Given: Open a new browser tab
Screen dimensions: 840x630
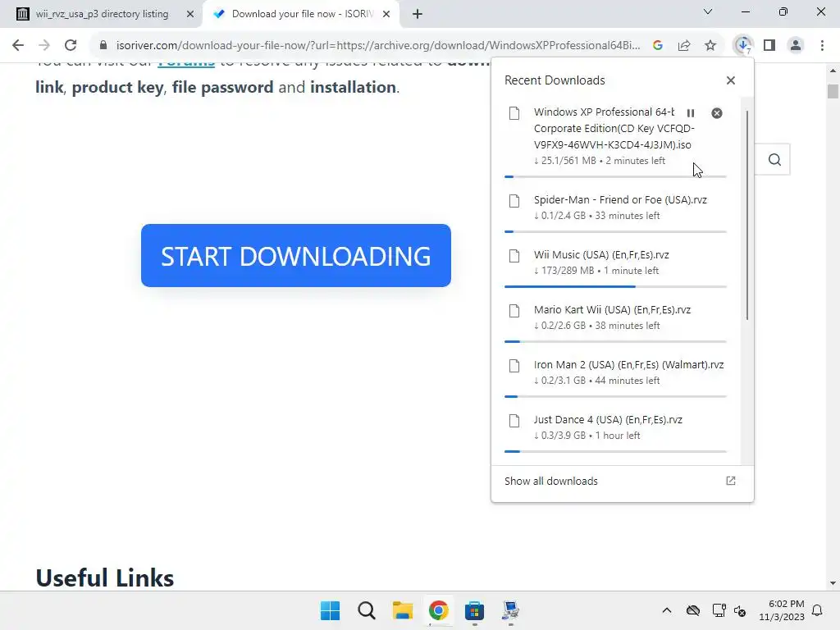Looking at the screenshot, I should pyautogui.click(x=418, y=14).
